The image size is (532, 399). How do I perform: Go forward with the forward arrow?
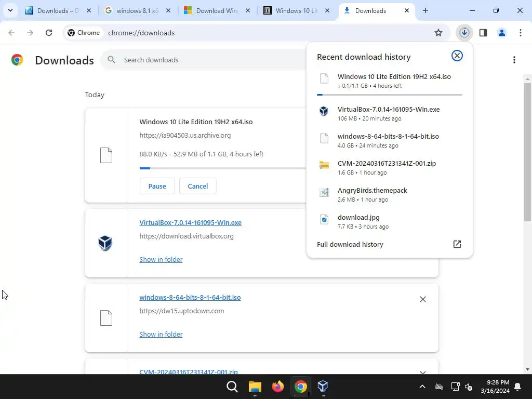(30, 33)
